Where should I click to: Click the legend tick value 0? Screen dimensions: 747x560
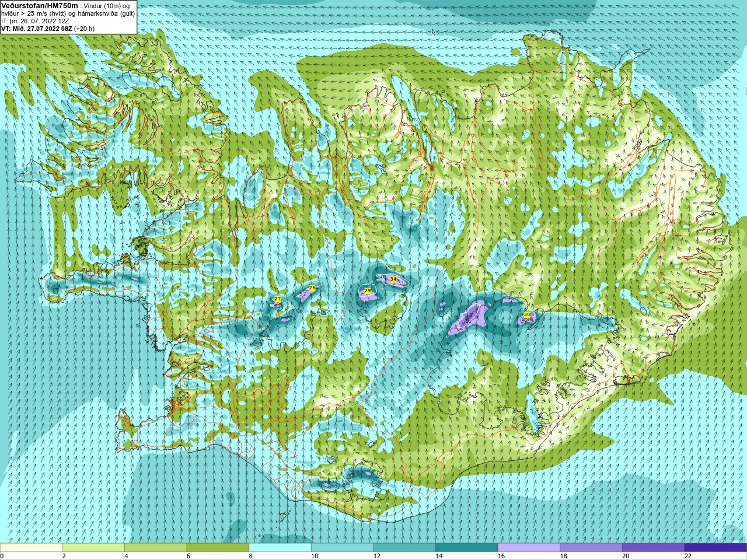coord(2,556)
